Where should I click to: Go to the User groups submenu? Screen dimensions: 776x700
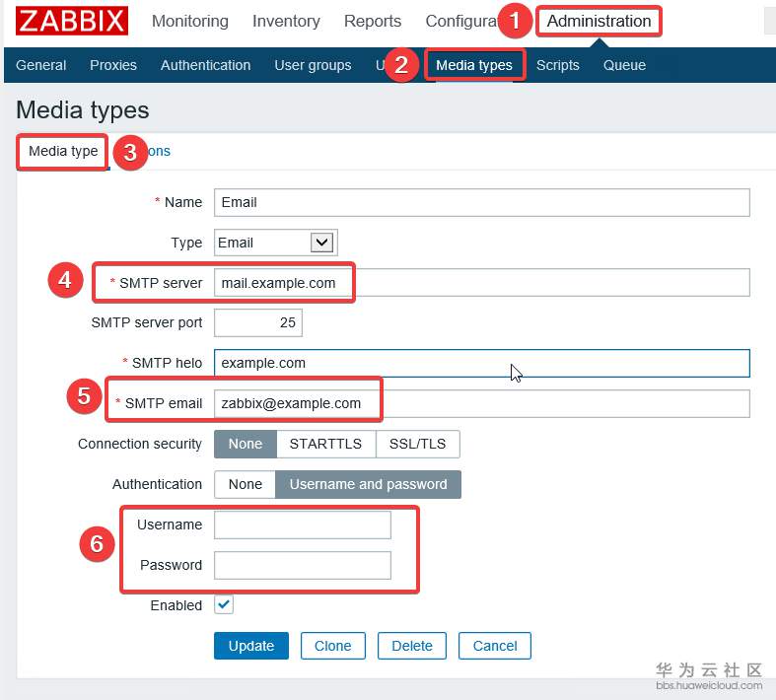(313, 65)
